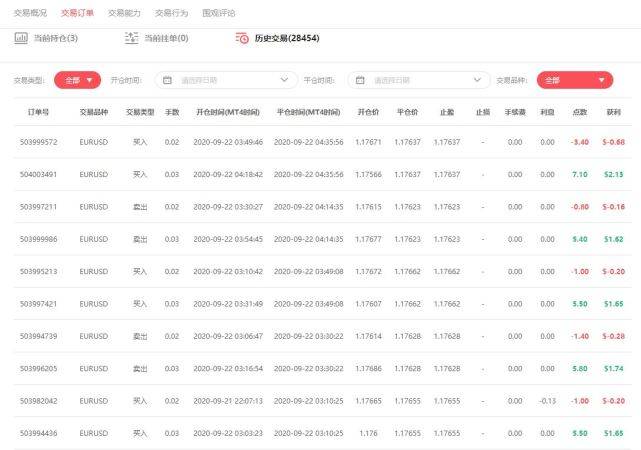Click calendar icon in 开仓时间 field
This screenshot has height=450, width=641.
coord(167,80)
